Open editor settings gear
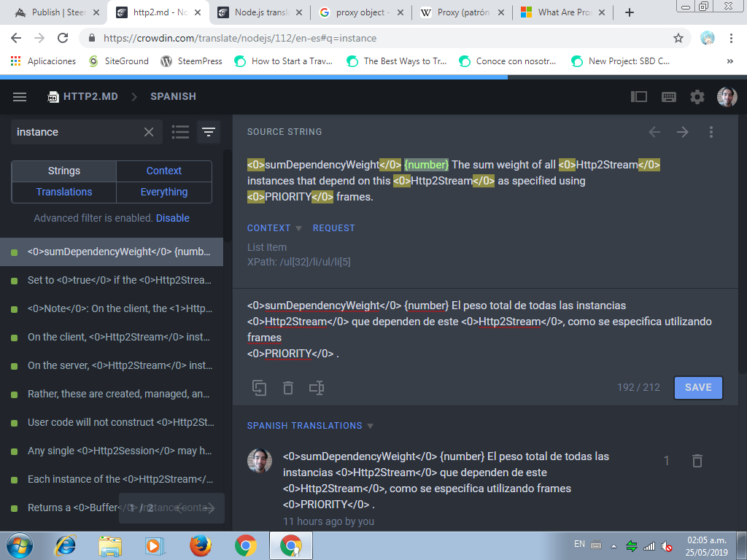747x560 pixels. (697, 97)
